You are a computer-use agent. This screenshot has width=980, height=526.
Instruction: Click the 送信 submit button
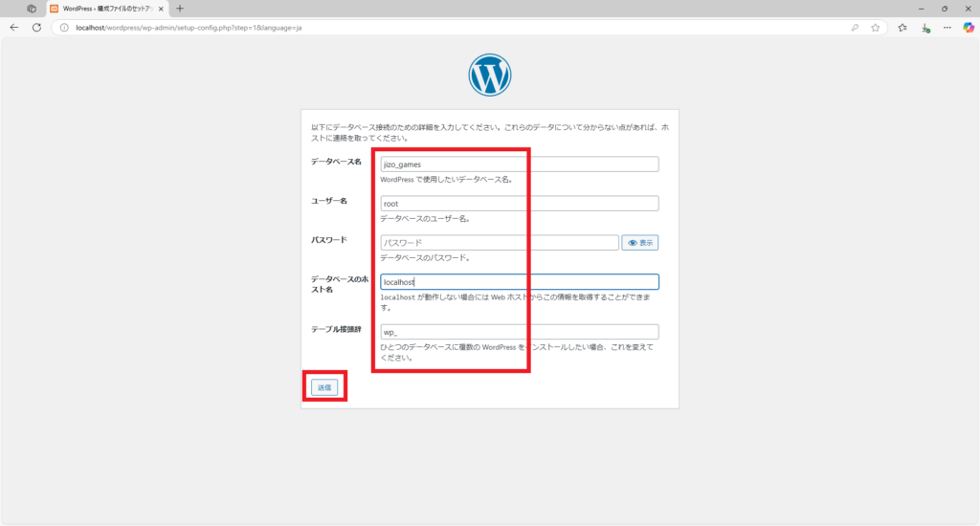pyautogui.click(x=324, y=387)
